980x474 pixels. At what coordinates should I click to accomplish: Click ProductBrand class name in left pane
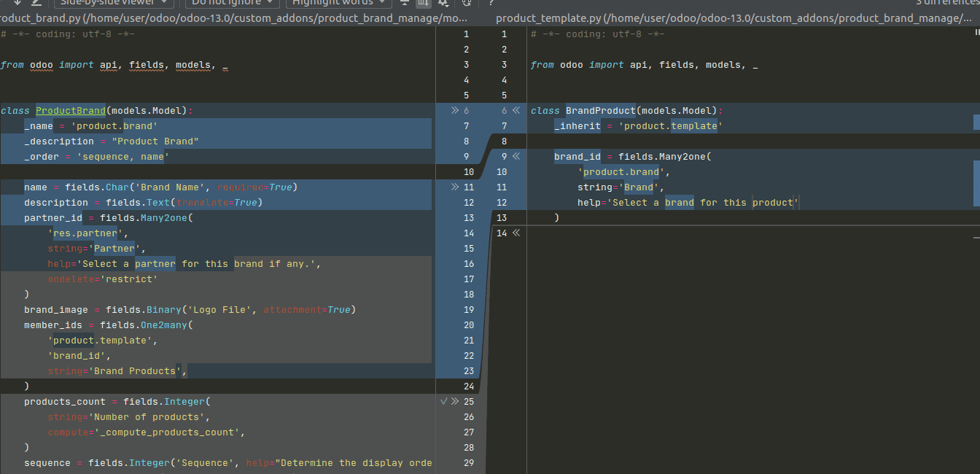coord(71,111)
